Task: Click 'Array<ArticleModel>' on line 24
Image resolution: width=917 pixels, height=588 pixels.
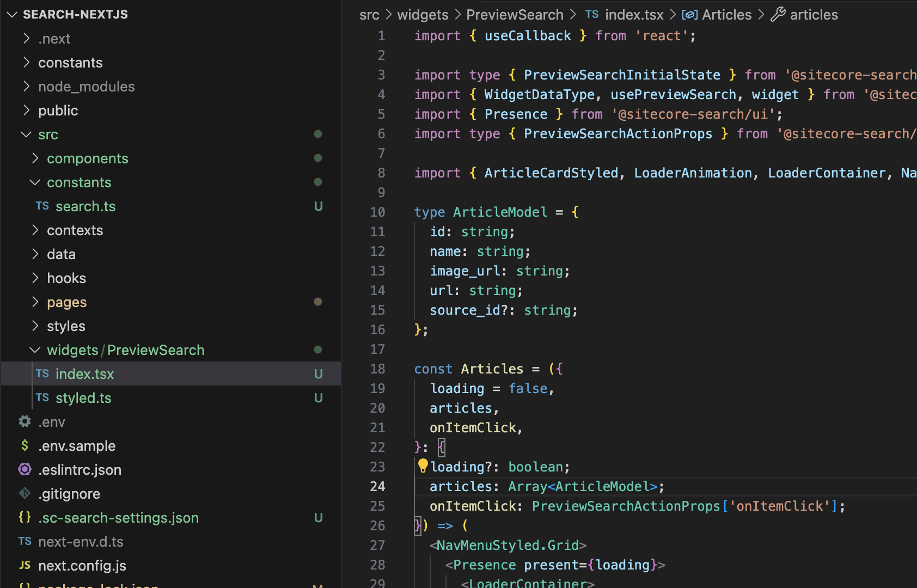Action: pyautogui.click(x=583, y=487)
